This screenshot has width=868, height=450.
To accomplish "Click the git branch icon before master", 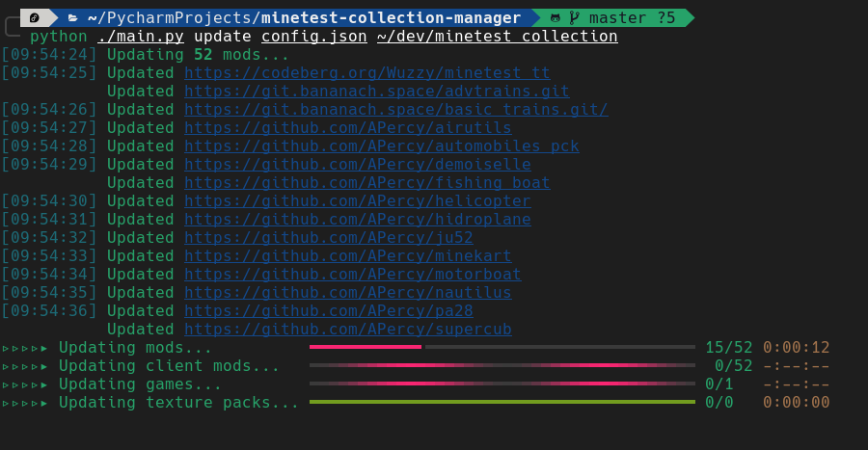I will tap(574, 17).
